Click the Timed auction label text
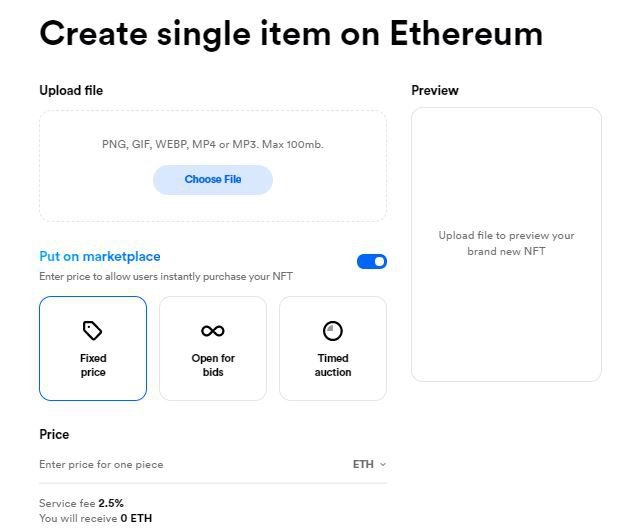The image size is (640, 531). click(333, 365)
